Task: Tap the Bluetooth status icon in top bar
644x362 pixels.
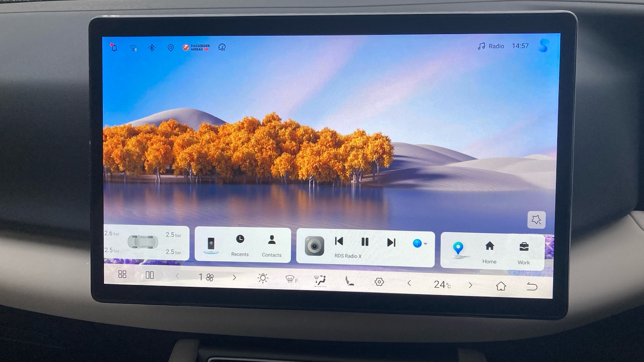Action: tap(152, 48)
